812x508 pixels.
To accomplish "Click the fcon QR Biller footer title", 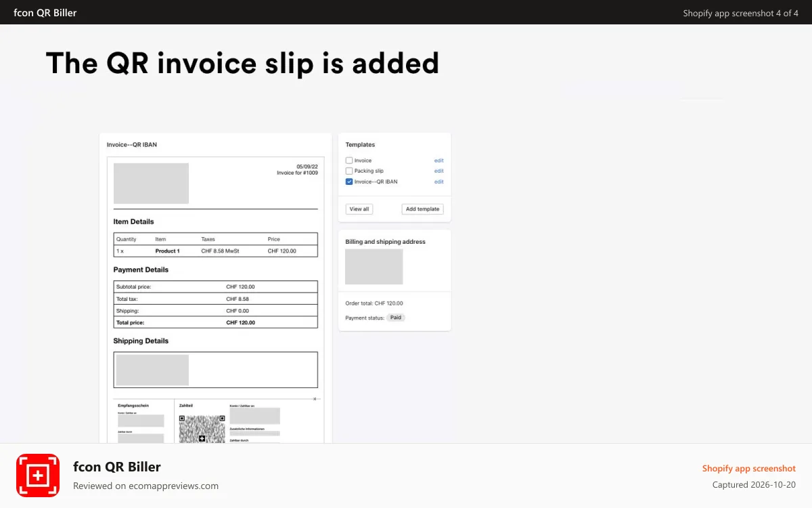I will 117,467.
